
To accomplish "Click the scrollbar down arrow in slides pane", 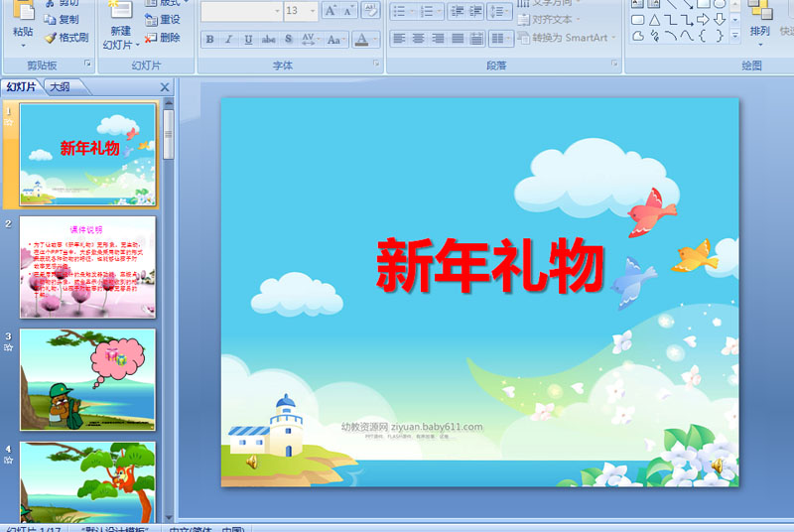I will tap(169, 518).
